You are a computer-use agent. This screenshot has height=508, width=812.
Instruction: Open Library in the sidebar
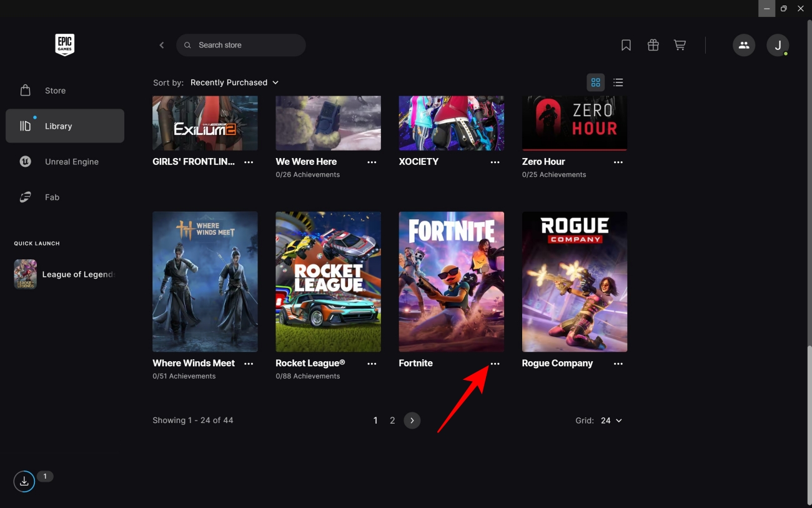(x=65, y=126)
